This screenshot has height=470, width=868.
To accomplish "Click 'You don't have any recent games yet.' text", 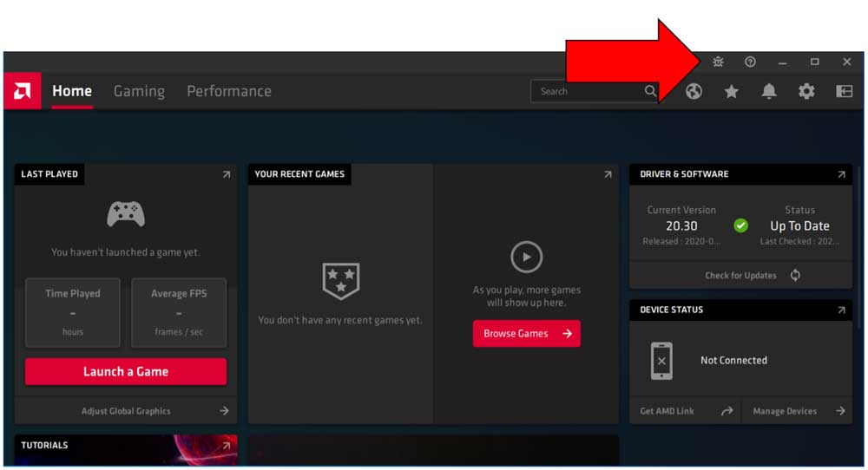I will click(340, 320).
